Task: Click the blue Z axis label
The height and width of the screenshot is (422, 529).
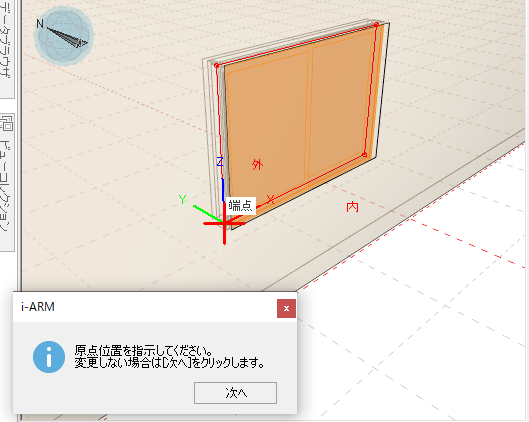Action: (220, 162)
